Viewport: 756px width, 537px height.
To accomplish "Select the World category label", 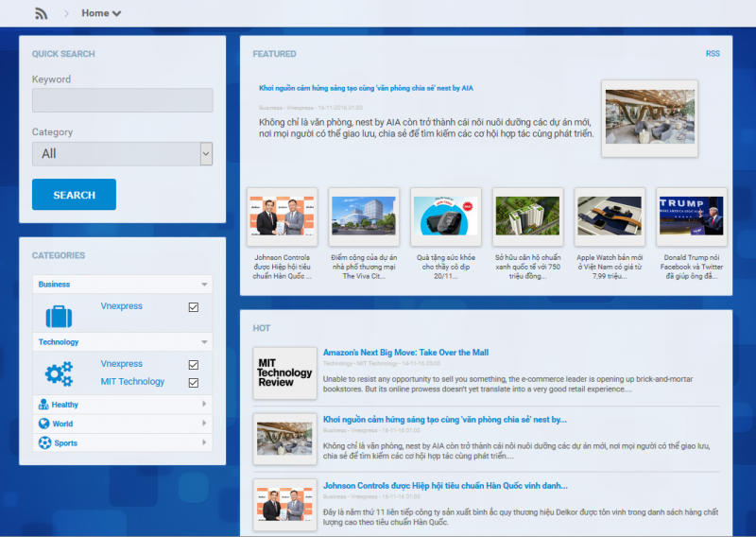I will pos(62,424).
